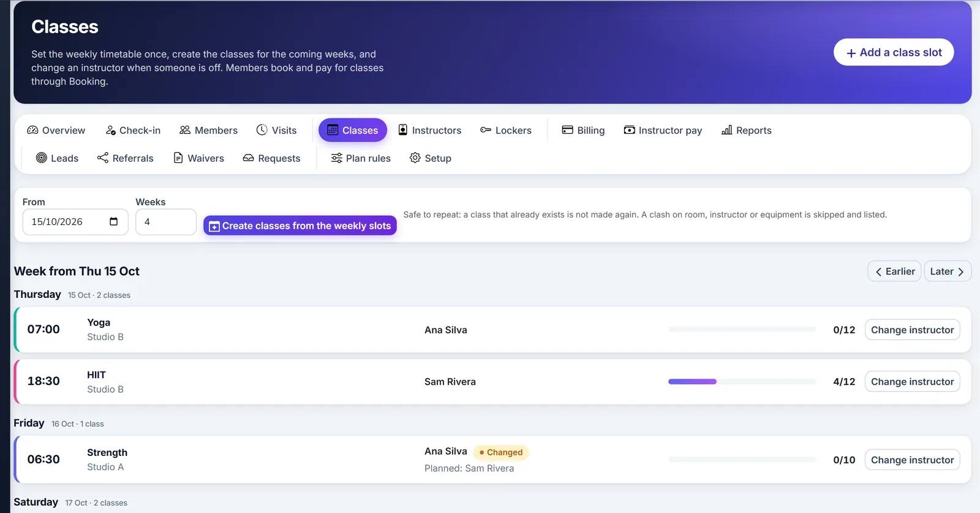980x513 pixels.
Task: Click the Waivers document icon
Action: (178, 158)
